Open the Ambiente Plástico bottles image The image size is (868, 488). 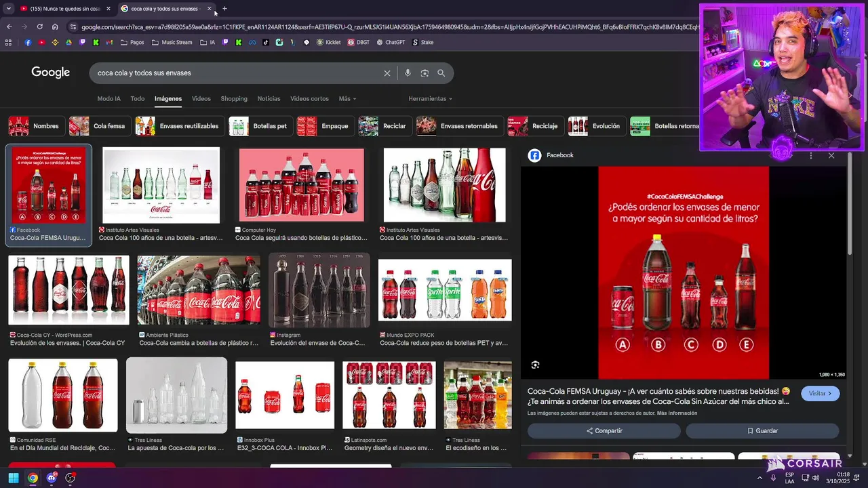coord(199,290)
